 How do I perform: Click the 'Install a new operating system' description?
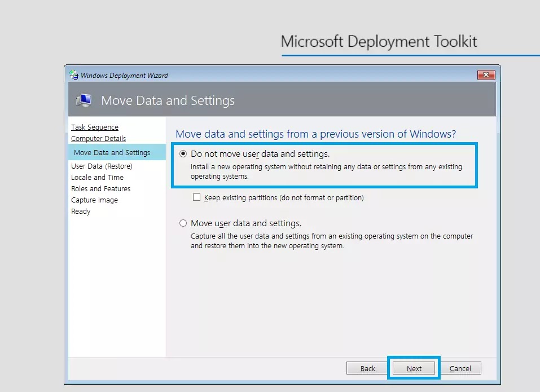[x=326, y=171]
